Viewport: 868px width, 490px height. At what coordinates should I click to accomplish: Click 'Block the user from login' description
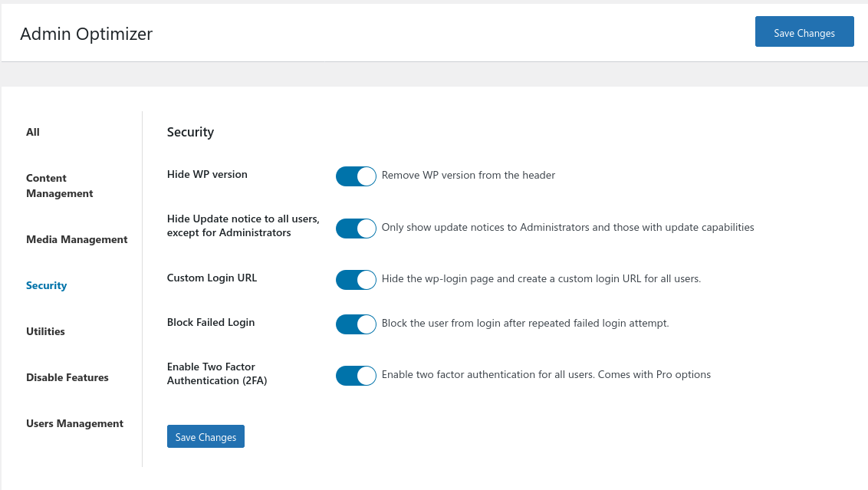click(525, 323)
